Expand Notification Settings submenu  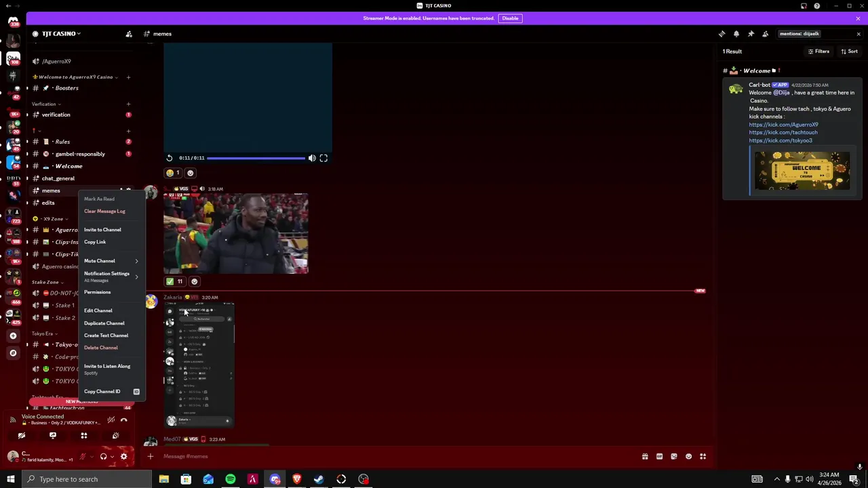pyautogui.click(x=112, y=277)
